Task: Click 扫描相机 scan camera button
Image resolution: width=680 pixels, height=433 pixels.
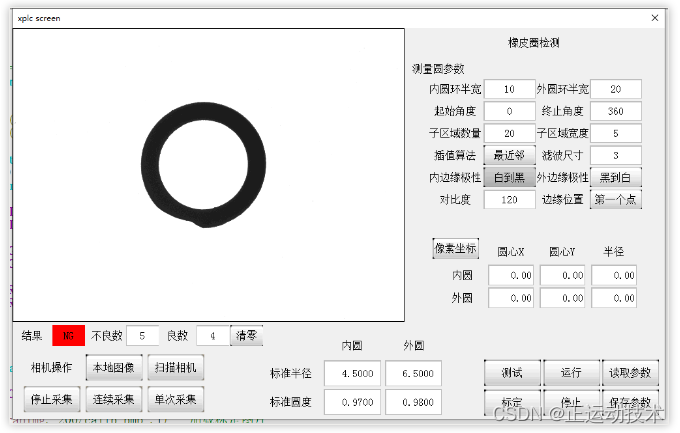Action: [x=176, y=367]
